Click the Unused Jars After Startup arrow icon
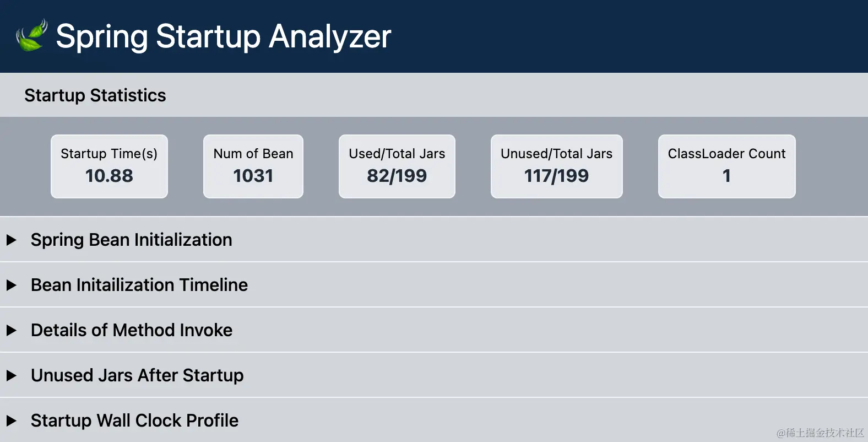 [12, 375]
